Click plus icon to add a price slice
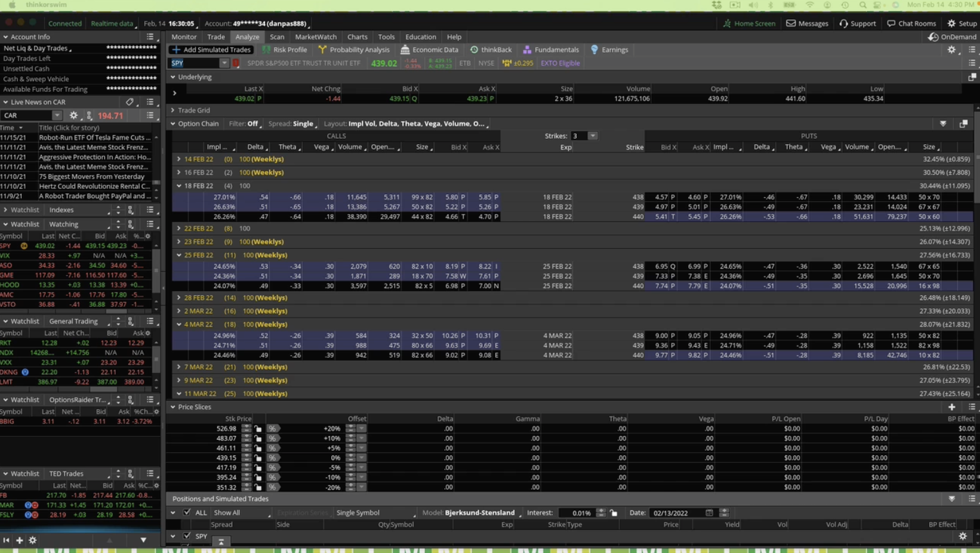980x553 pixels. [952, 407]
